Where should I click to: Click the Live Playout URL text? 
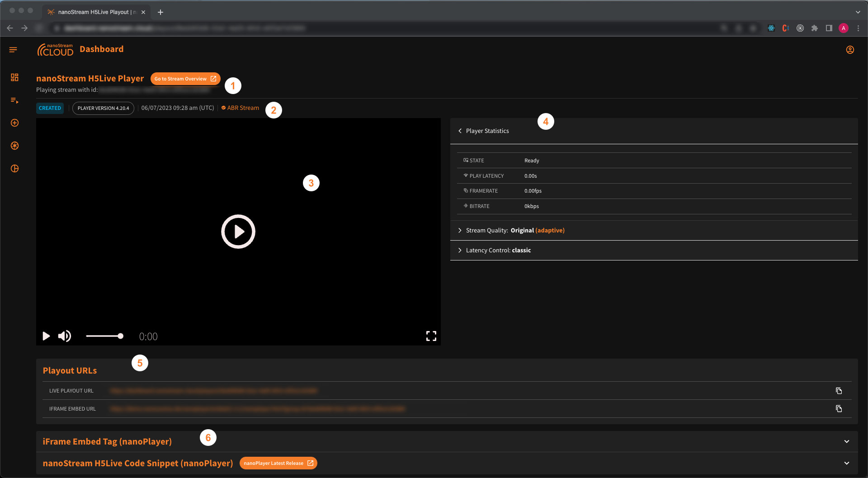point(213,391)
